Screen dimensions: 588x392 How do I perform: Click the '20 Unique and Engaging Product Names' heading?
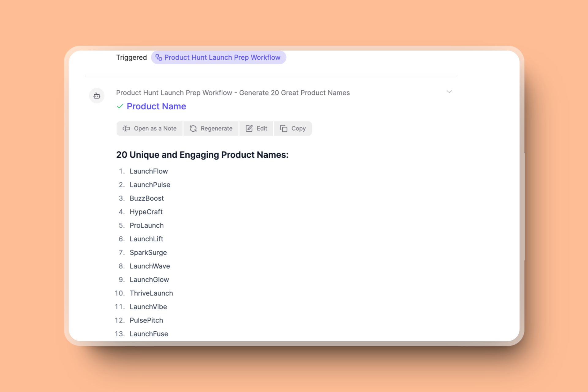[202, 155]
